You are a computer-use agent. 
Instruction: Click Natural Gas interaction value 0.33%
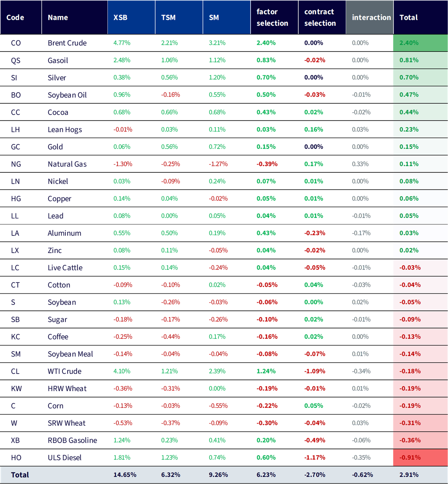click(360, 164)
